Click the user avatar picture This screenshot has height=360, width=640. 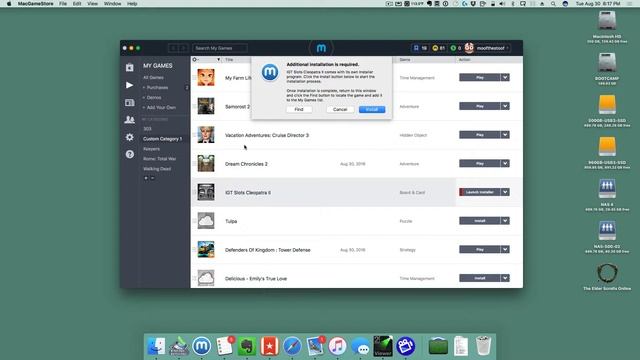[x=469, y=48]
